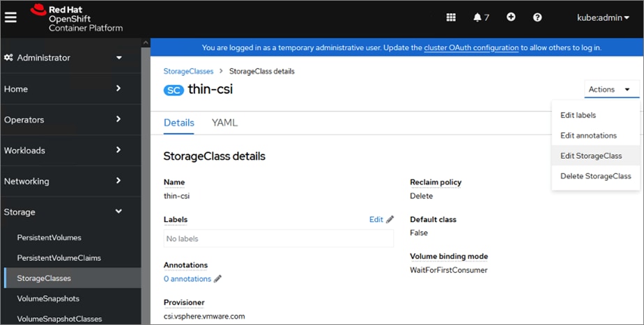Click the Edit link for Labels
The image size is (644, 325).
[x=376, y=219]
